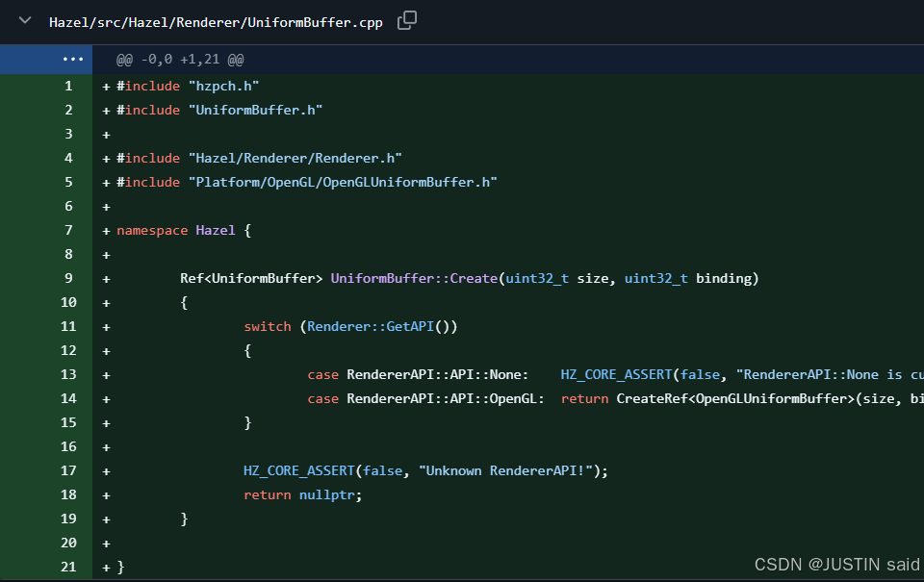Viewport: 924px width, 582px height.
Task: Click the "UniformBuffer.h" include on line 2
Action: point(255,110)
